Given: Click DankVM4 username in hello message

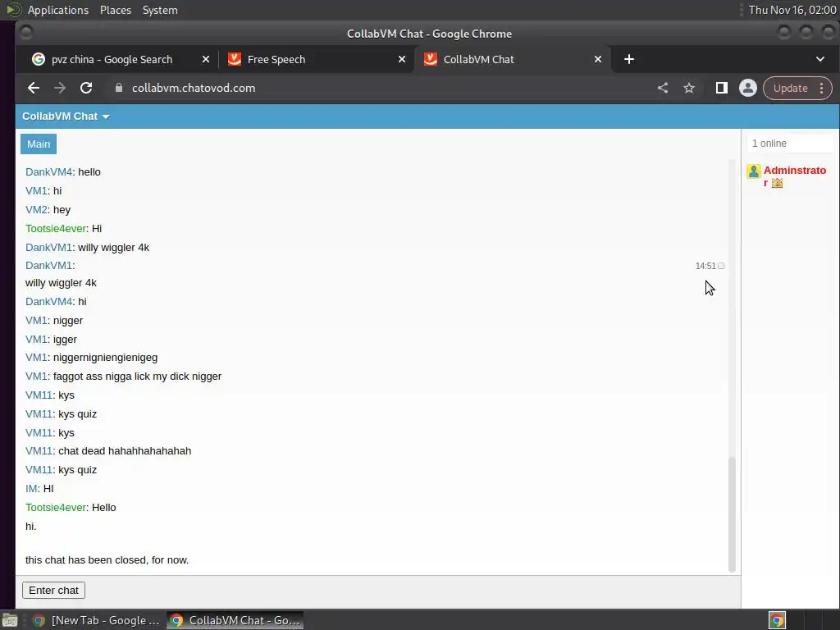Looking at the screenshot, I should (48, 172).
